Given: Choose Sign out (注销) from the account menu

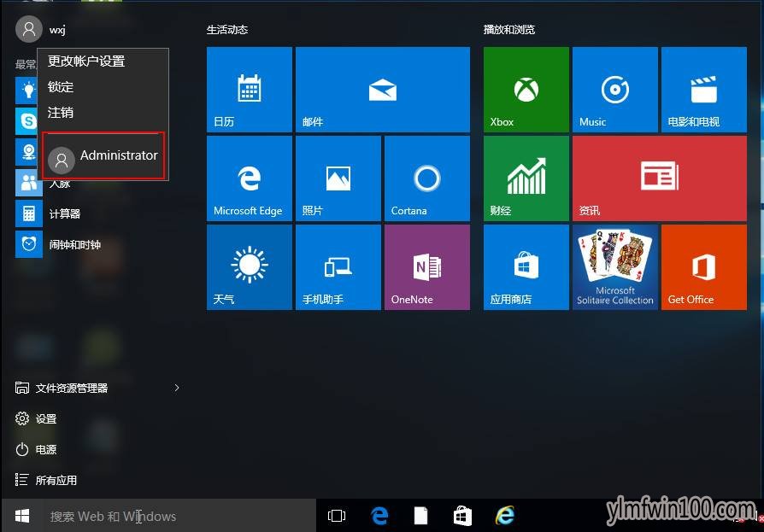Looking at the screenshot, I should coord(103,113).
